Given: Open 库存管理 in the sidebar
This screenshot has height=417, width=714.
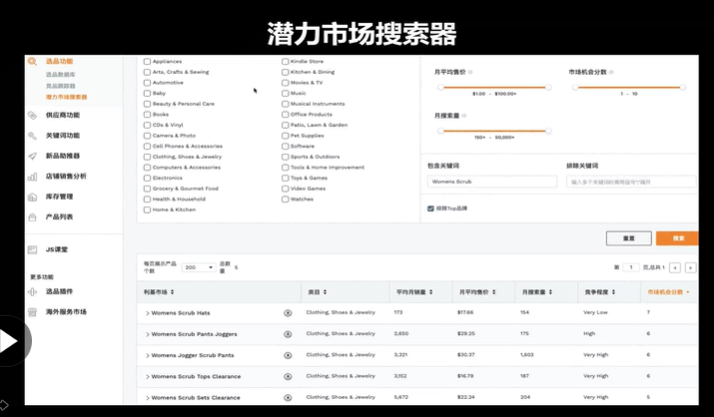Looking at the screenshot, I should point(59,197).
